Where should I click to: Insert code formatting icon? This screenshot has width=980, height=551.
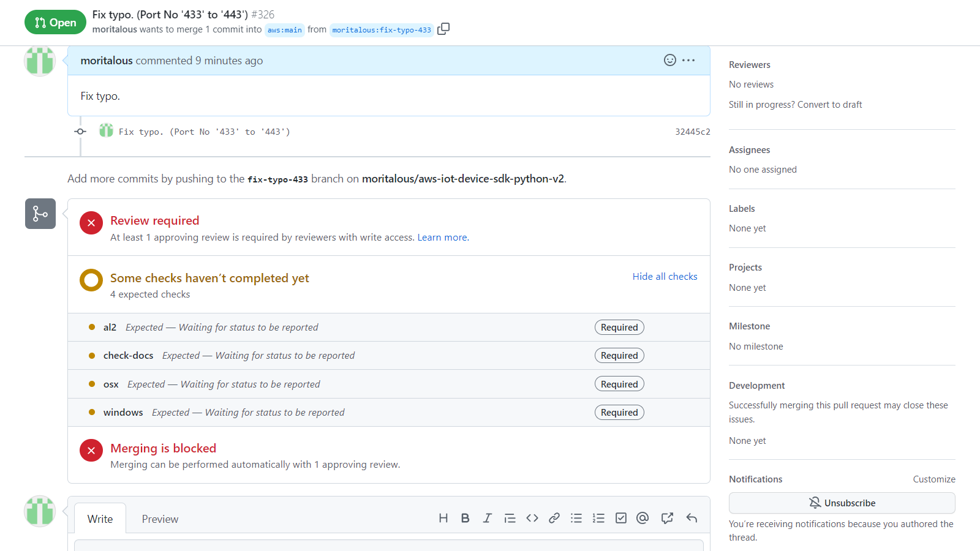(x=532, y=518)
